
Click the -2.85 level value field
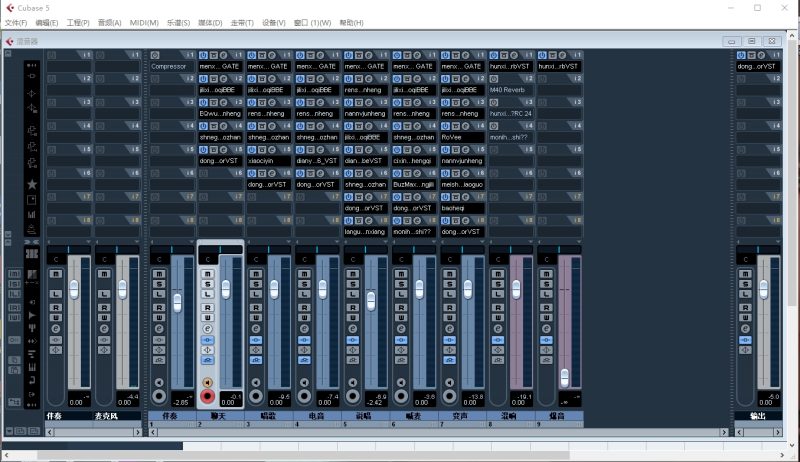pos(181,402)
